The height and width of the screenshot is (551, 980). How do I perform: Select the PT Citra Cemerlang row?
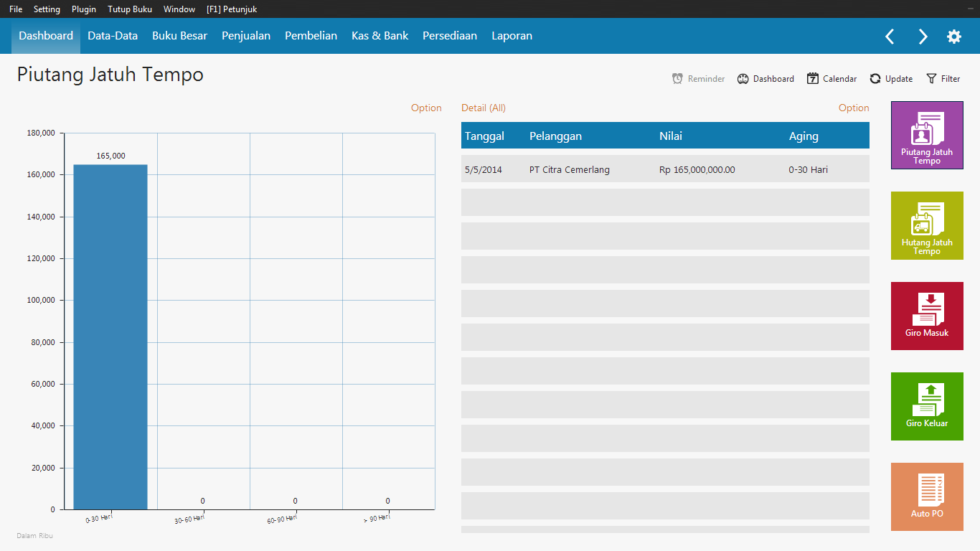664,170
